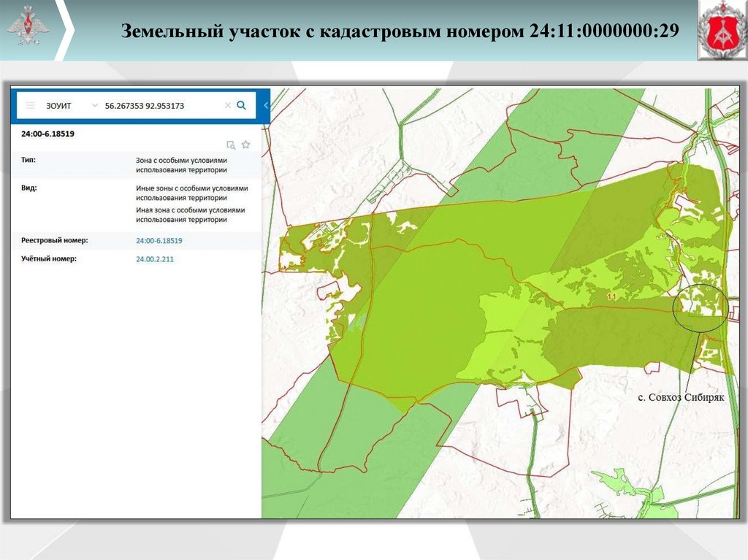Select the 24:00-6.18519 object heading
The image size is (748, 560).
[x=48, y=134]
